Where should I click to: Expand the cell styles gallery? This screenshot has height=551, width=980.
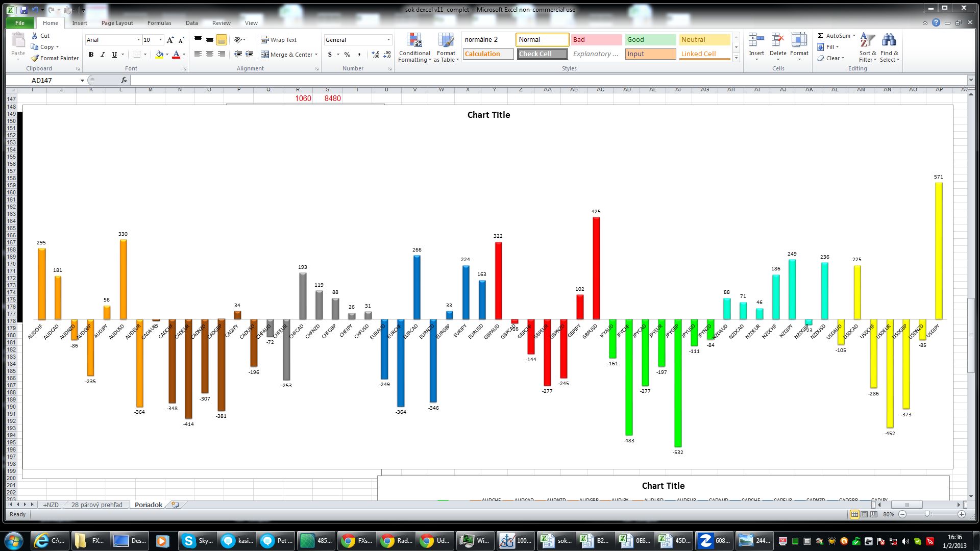click(x=736, y=58)
